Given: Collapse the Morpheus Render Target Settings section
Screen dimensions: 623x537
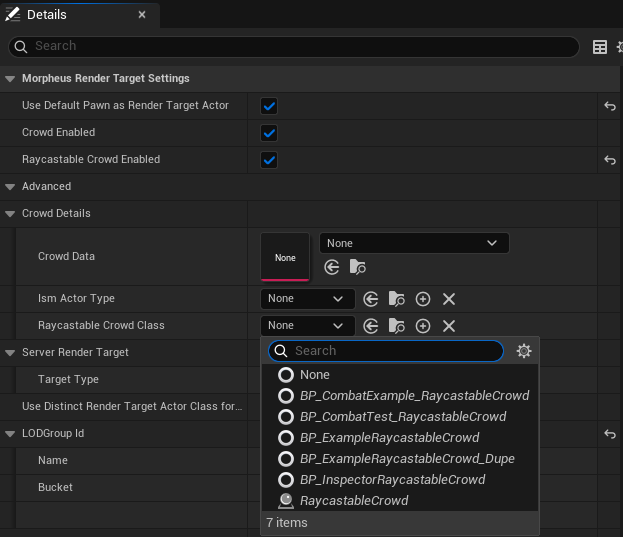Looking at the screenshot, I should [x=10, y=78].
